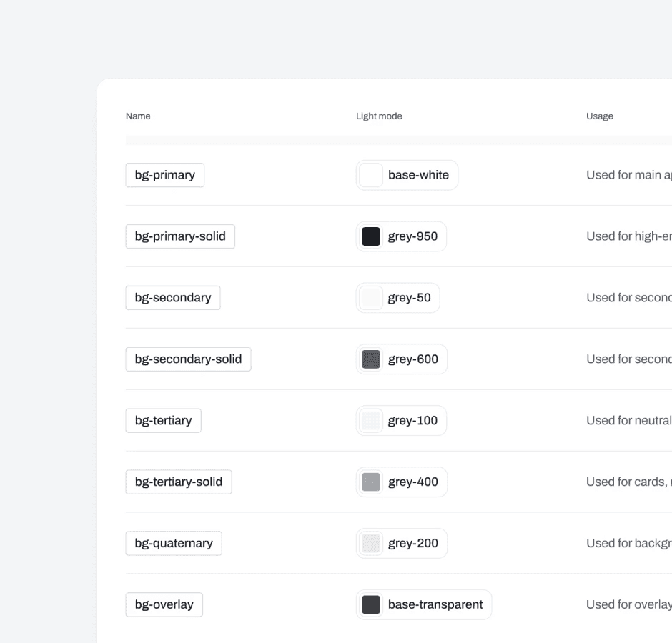Click the grey-100 label text
Viewport: 672px width, 643px height.
coord(412,421)
